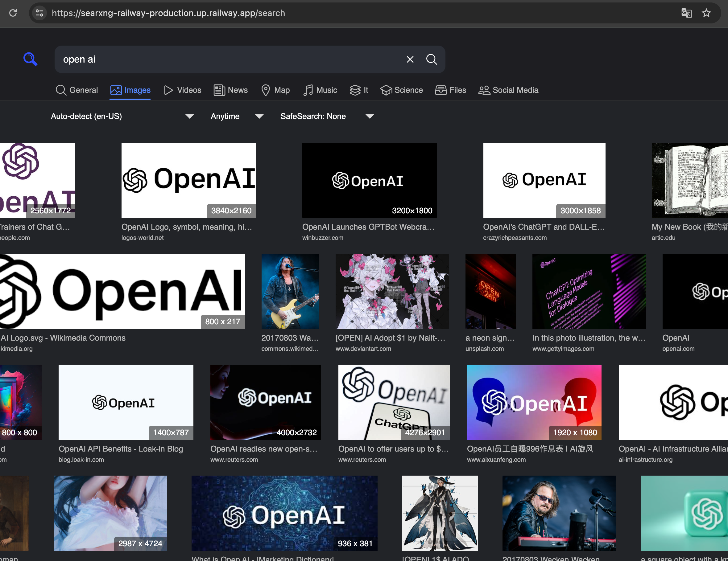Open the purple OpenAI logo 2560×1772 thumbnail
This screenshot has height=561, width=728.
pyautogui.click(x=38, y=181)
